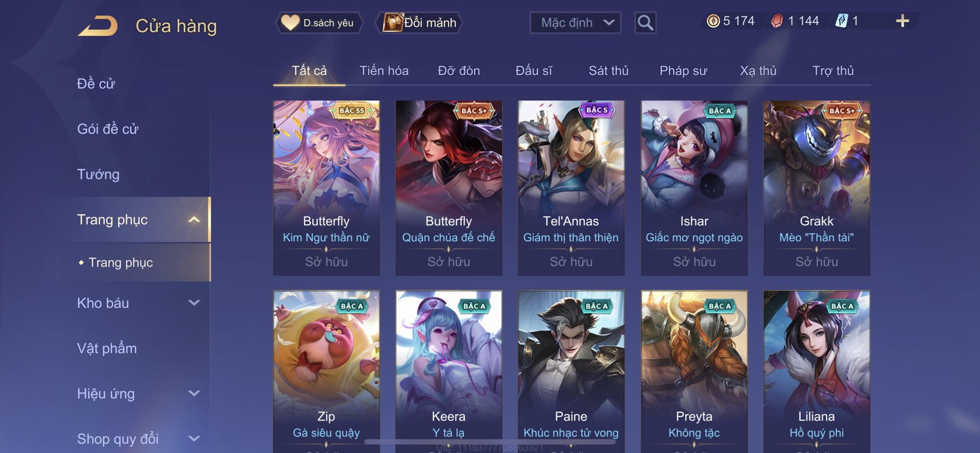The image size is (980, 453).
Task: Click the blue ticket voucher icon
Action: [841, 21]
